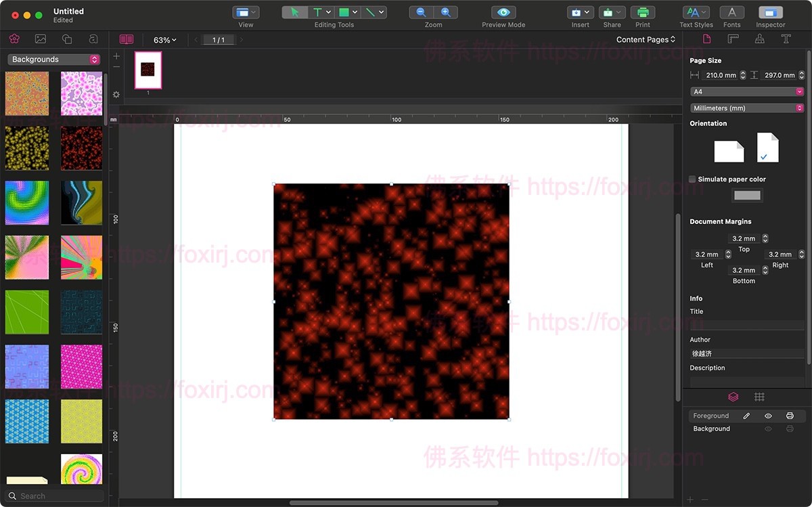Open the text inspector tab
Image resolution: width=812 pixels, height=507 pixels.
tap(786, 39)
